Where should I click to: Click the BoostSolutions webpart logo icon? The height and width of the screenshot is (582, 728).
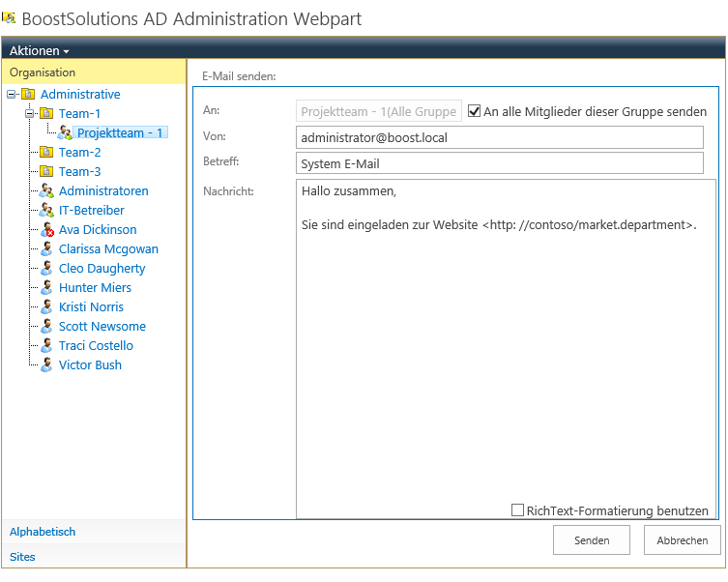[9, 18]
